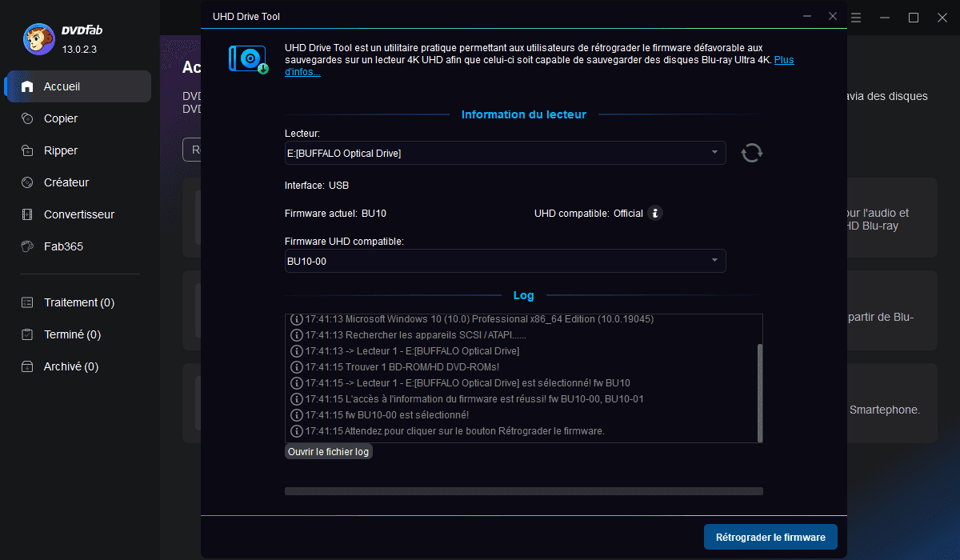The width and height of the screenshot is (960, 560).
Task: Click the Fab365 icon in sidebar
Action: click(27, 246)
